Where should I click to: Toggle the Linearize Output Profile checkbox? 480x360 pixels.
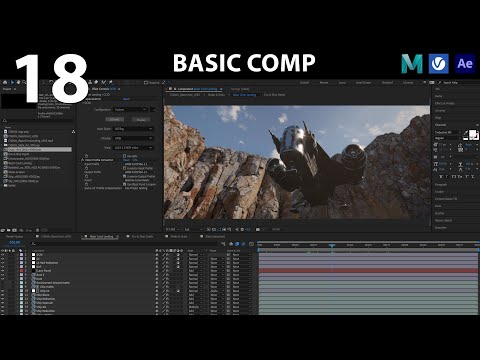click(125, 176)
